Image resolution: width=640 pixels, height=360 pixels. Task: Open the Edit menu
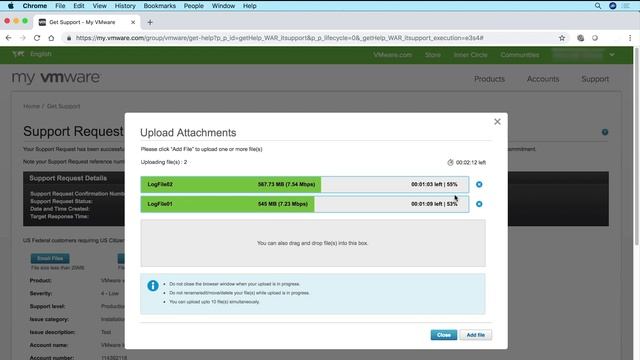point(79,6)
